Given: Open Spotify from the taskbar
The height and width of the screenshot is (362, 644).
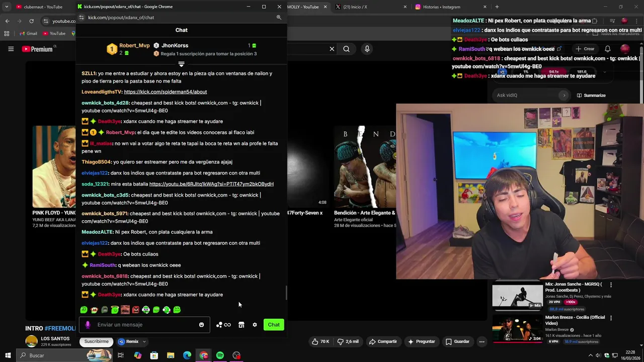Looking at the screenshot, I should click(x=220, y=355).
